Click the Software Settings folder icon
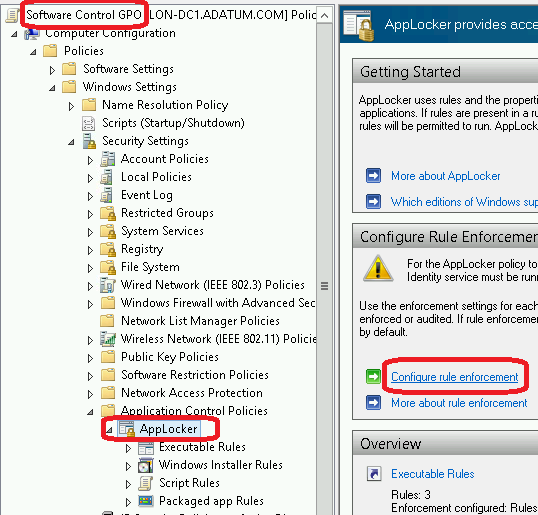 (x=69, y=69)
